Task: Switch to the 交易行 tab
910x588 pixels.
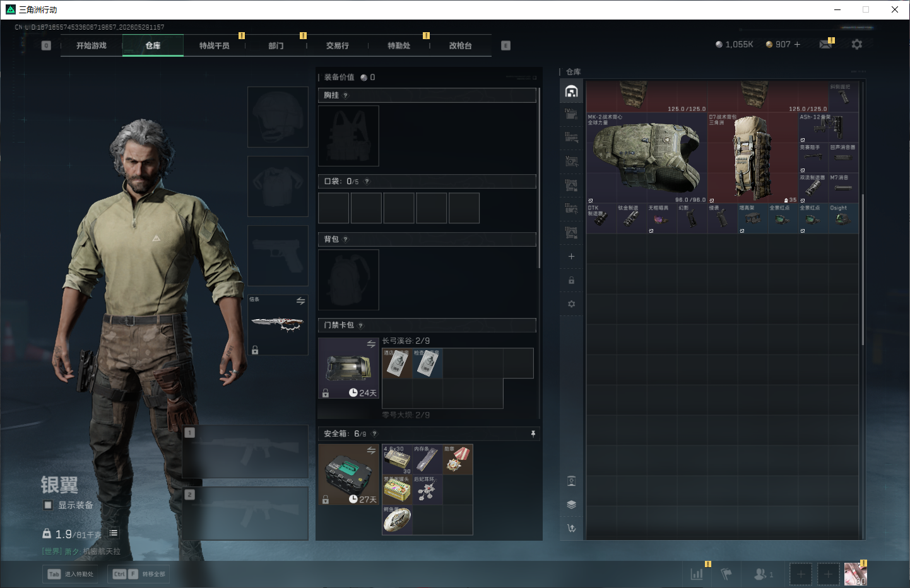Action: [338, 45]
